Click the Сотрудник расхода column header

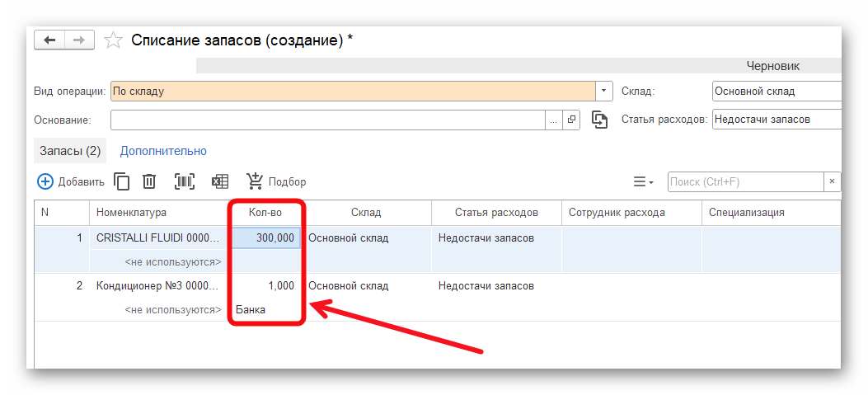631,213
